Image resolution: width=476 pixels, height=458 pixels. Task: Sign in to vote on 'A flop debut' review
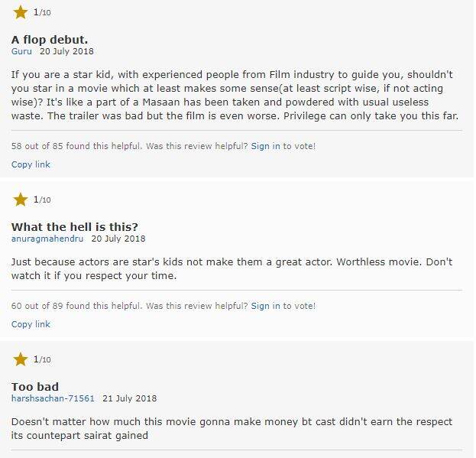point(265,146)
